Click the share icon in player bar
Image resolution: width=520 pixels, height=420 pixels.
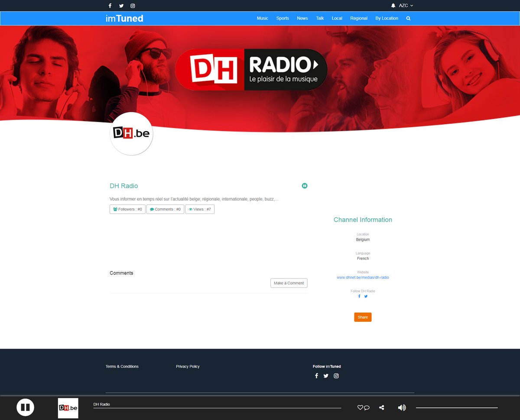(382, 407)
